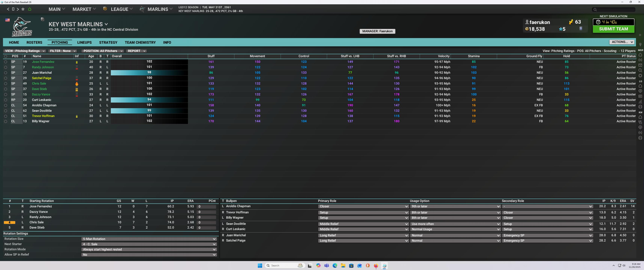Click Jose Fernandez's pitch count bar
Image resolution: width=644 pixels, height=270 pixels.
[206, 207]
